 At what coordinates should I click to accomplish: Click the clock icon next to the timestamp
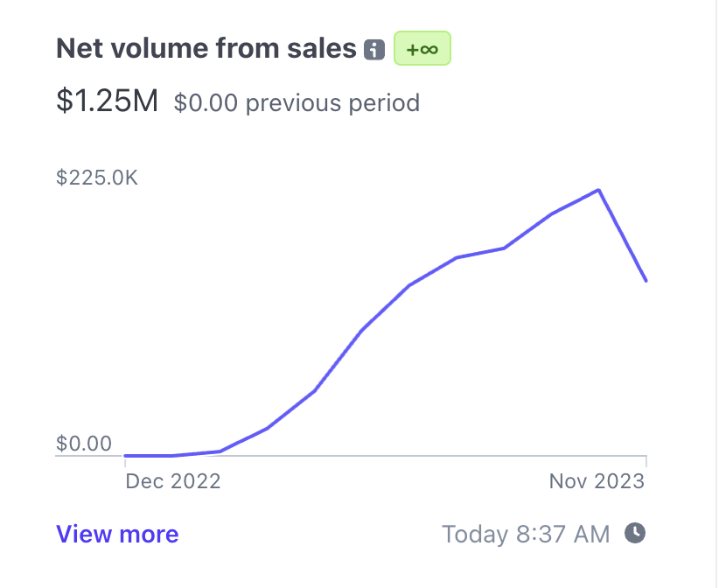coord(636,533)
